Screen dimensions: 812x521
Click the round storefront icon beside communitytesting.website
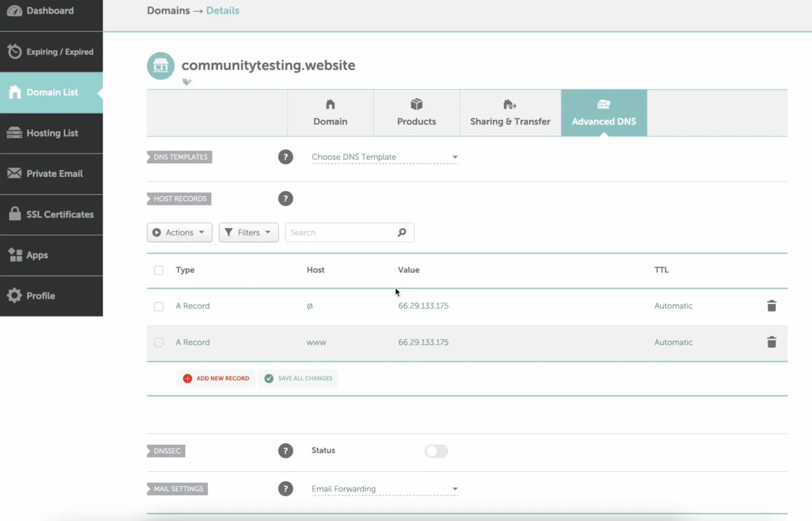(160, 66)
